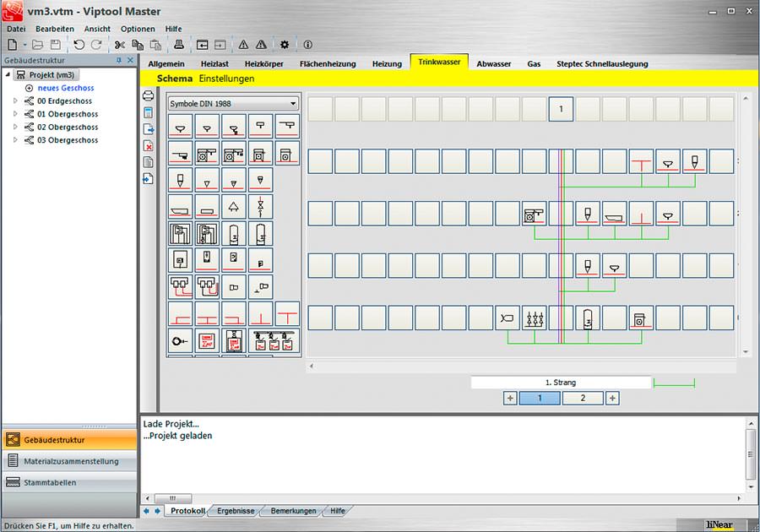Select the Schema sub-tab
760x532 pixels.
pyautogui.click(x=175, y=79)
